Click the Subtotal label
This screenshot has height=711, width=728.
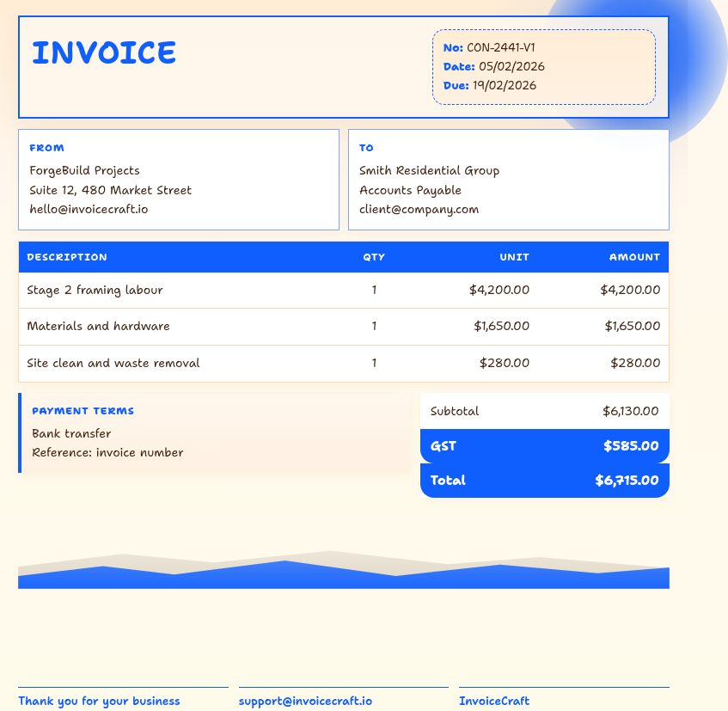click(x=455, y=412)
